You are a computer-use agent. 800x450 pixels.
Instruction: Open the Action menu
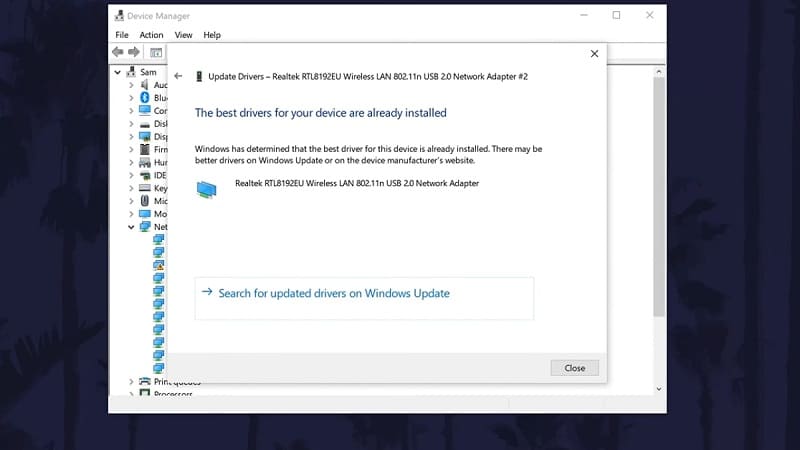coord(151,35)
